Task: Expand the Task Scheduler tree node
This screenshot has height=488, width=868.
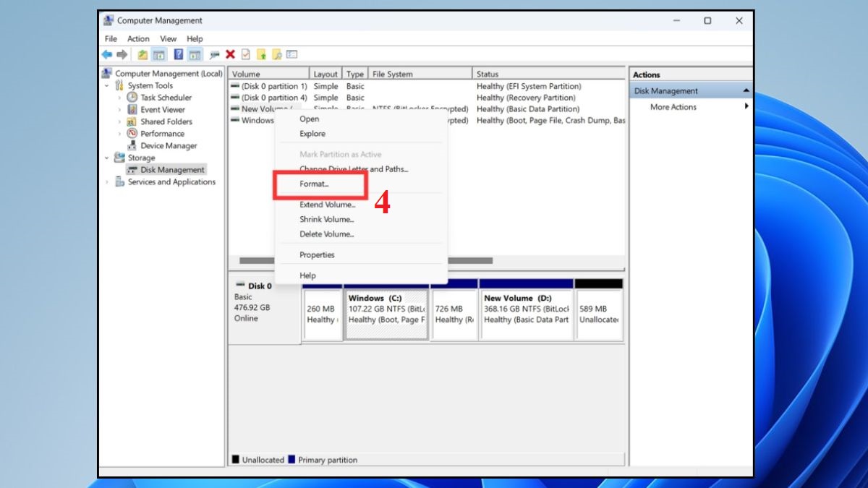Action: point(119,97)
